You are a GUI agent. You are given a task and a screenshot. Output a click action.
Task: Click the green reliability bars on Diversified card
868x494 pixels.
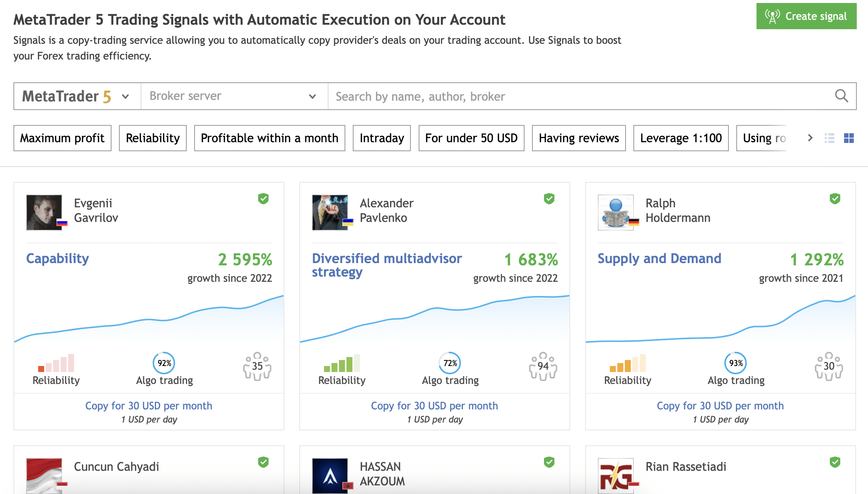[342, 363]
